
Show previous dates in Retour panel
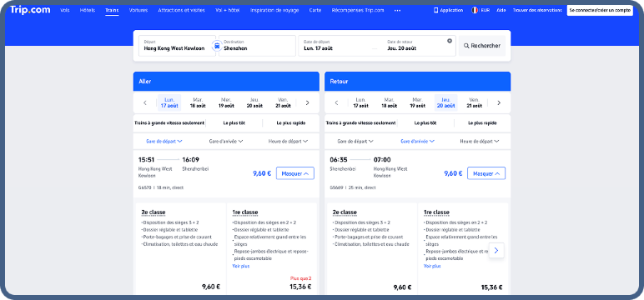[336, 103]
